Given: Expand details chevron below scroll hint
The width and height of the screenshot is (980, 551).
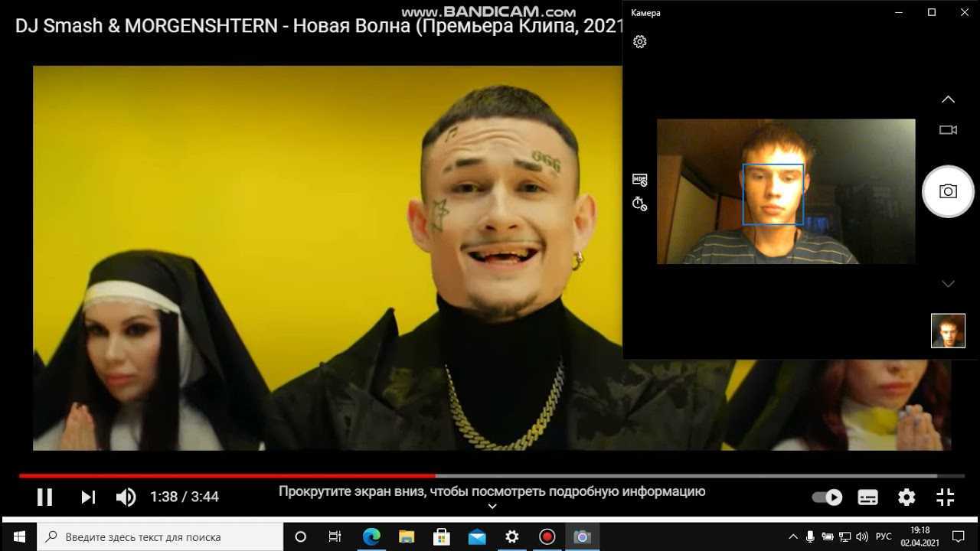Looking at the screenshot, I should click(x=492, y=506).
